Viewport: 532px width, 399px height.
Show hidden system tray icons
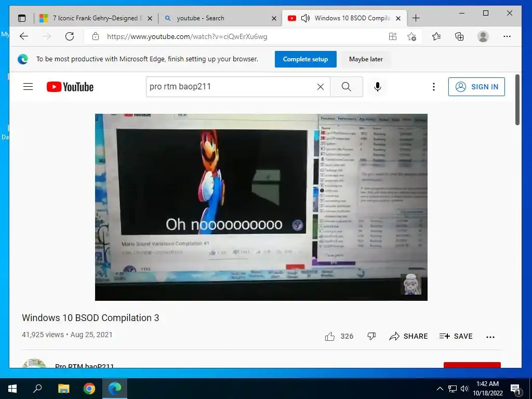coord(440,389)
